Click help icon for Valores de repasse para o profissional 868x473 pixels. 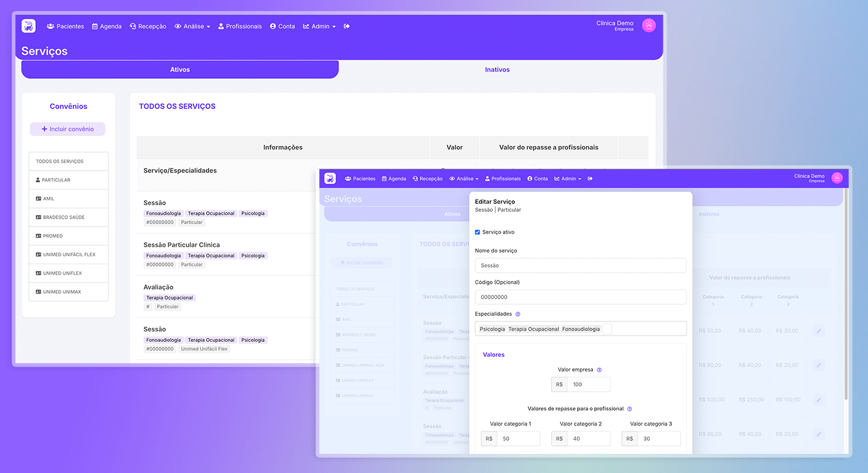pyautogui.click(x=629, y=409)
